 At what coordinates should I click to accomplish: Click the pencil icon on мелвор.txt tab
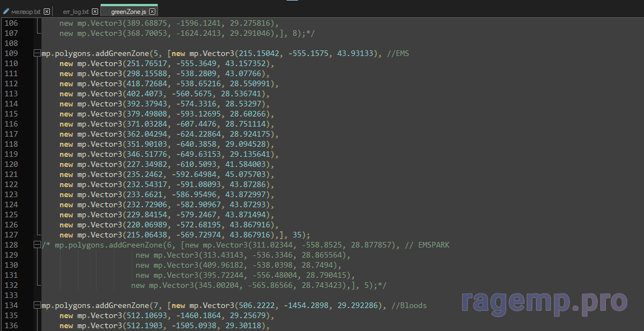6,12
